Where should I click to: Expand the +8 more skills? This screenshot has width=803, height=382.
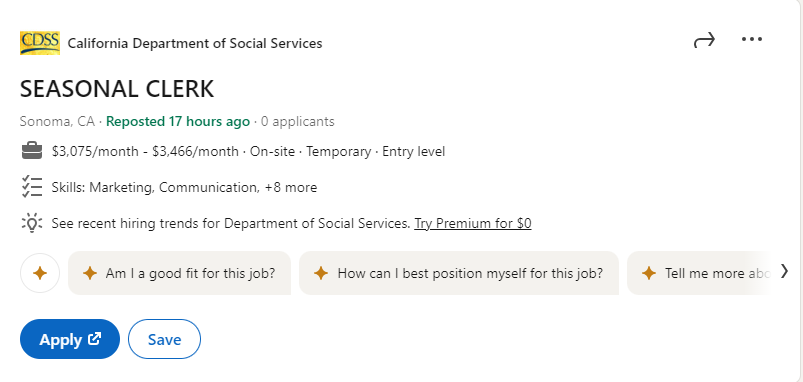(x=291, y=187)
